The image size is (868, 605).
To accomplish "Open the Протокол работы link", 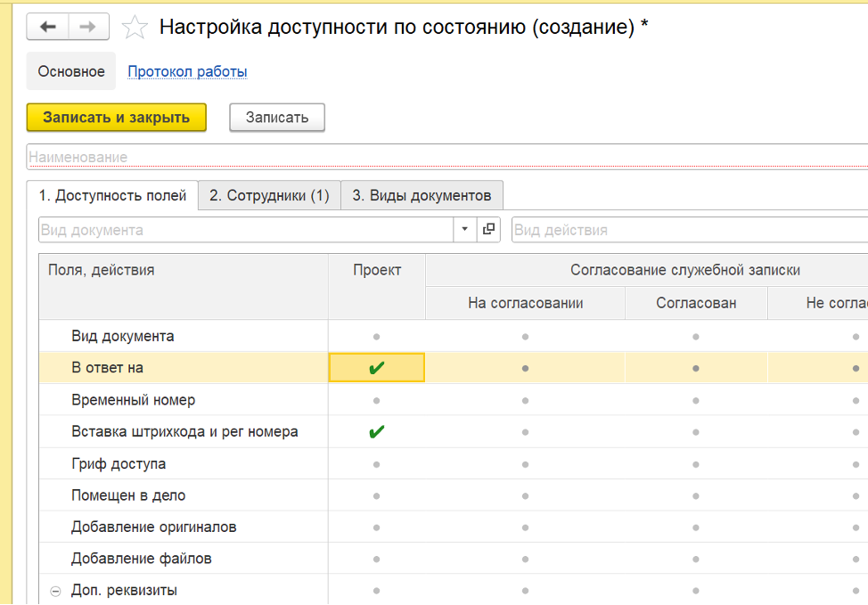I will [x=187, y=71].
